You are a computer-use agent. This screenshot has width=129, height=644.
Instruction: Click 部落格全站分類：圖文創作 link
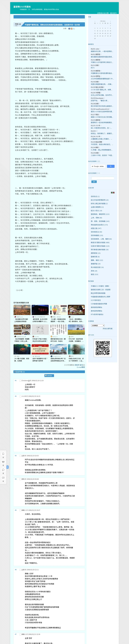click(x=107, y=13)
